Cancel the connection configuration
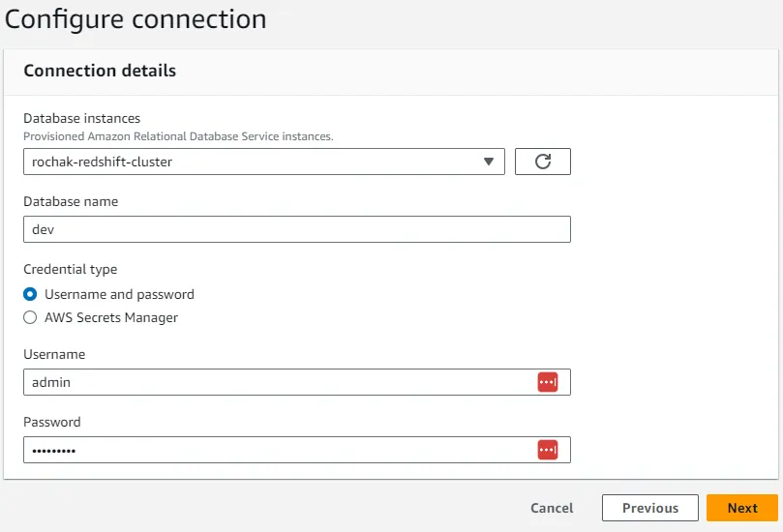This screenshot has width=783, height=532. (x=552, y=508)
